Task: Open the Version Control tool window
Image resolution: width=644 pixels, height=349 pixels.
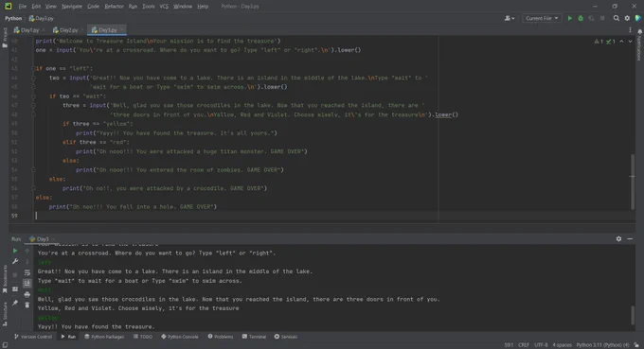Action: click(x=33, y=337)
